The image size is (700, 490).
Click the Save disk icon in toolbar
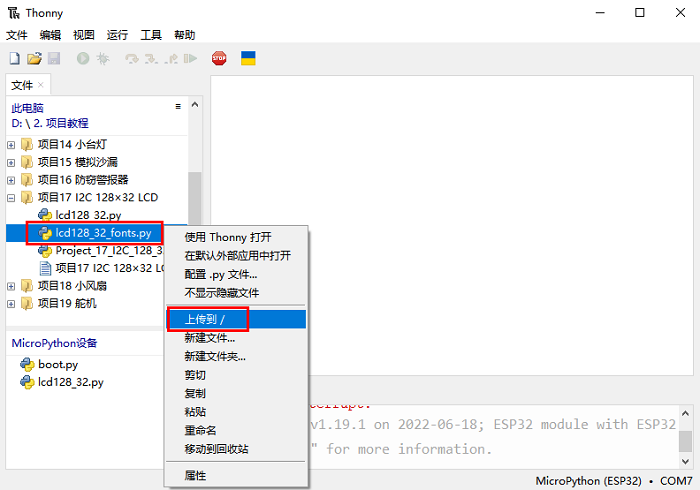pos(54,60)
